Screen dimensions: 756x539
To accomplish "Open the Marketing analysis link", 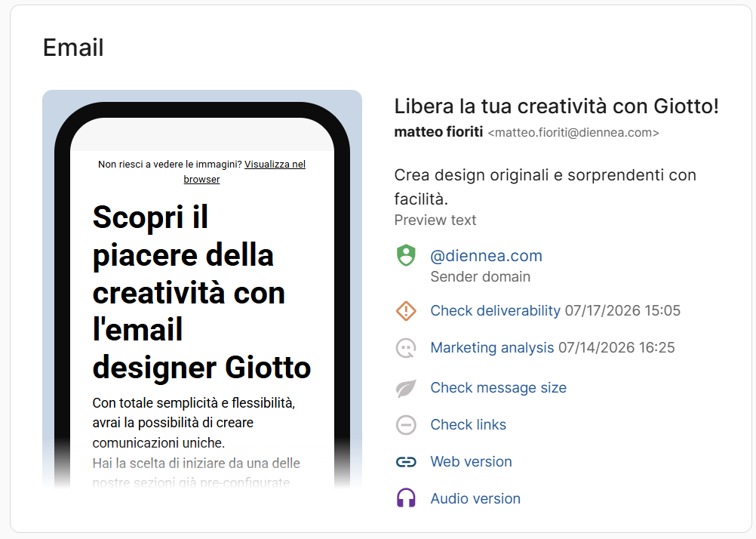I will [492, 347].
